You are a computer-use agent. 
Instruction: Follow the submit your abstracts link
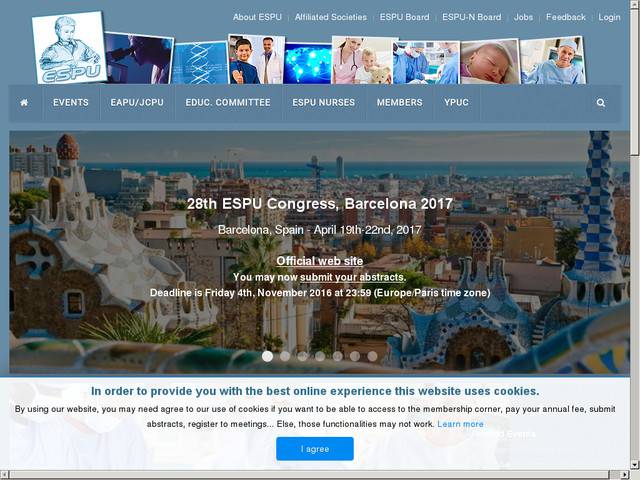point(352,277)
